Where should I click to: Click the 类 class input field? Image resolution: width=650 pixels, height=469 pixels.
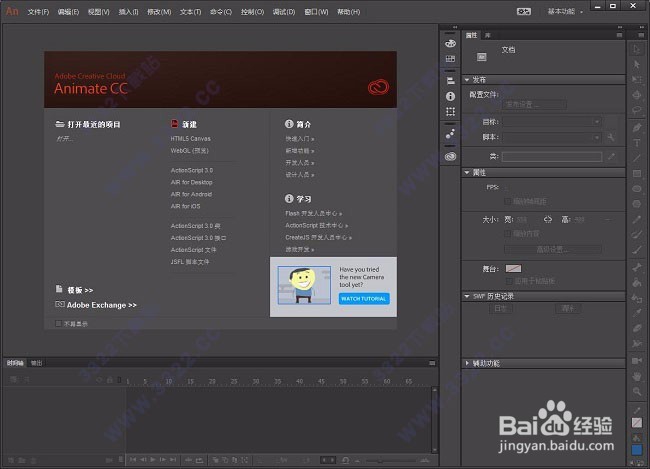point(552,156)
